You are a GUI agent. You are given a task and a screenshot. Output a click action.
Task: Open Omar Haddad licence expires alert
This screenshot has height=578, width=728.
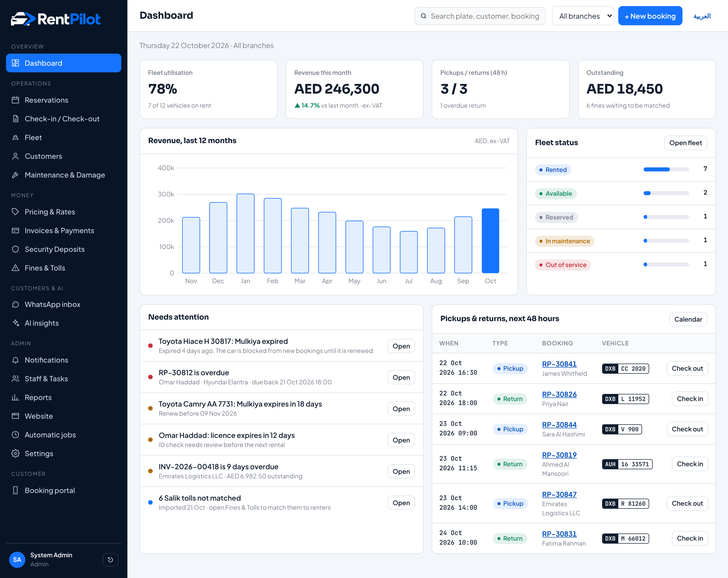401,440
